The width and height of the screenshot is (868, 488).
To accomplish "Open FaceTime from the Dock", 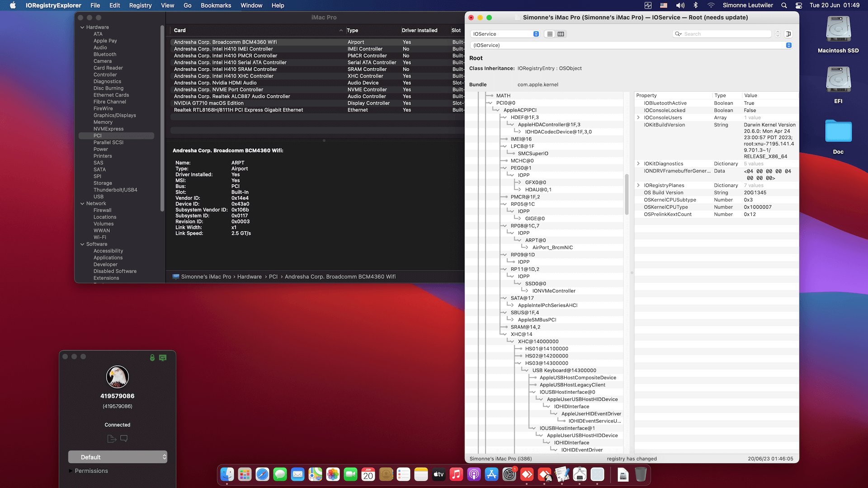I will [350, 474].
